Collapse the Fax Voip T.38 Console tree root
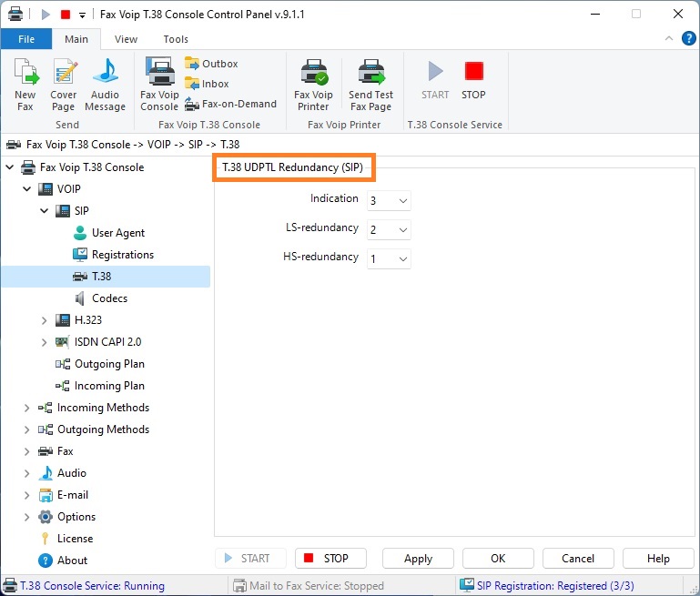 click(10, 167)
